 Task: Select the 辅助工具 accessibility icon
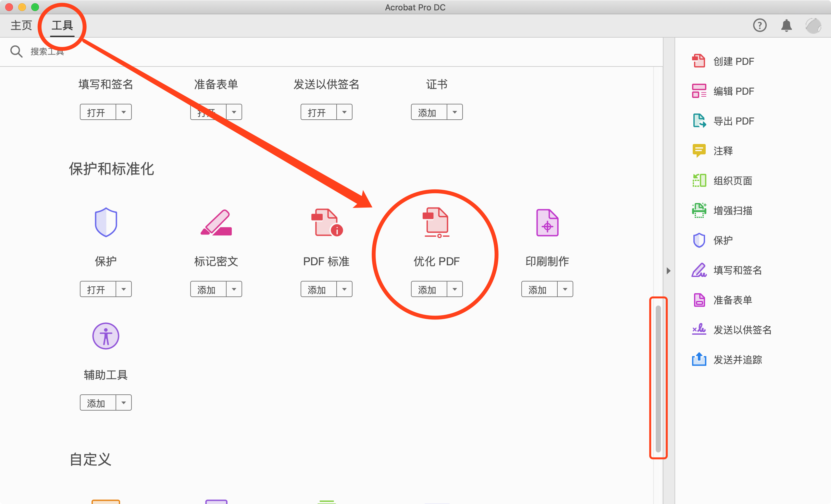(106, 336)
